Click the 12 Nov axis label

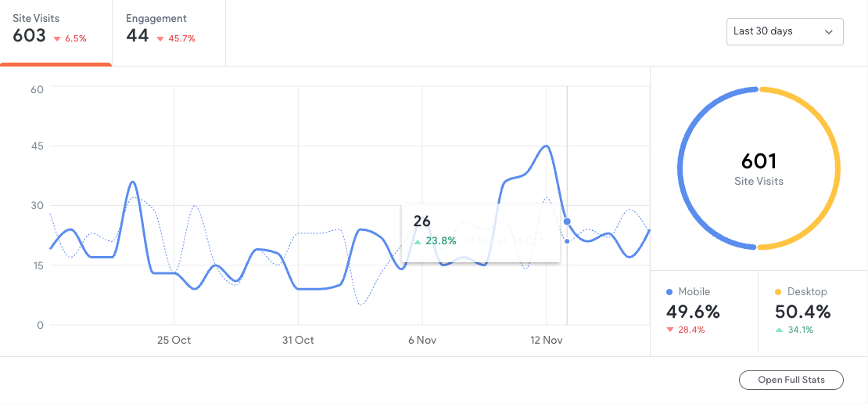tap(547, 341)
